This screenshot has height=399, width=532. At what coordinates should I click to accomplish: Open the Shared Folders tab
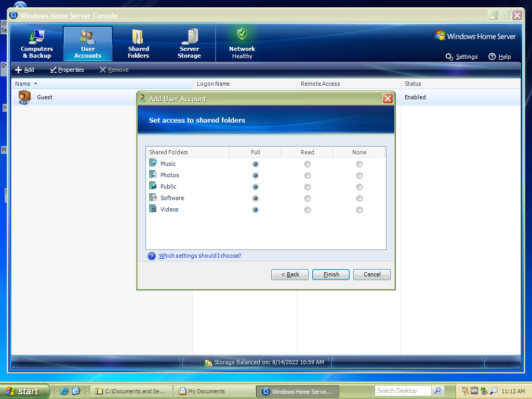(138, 44)
